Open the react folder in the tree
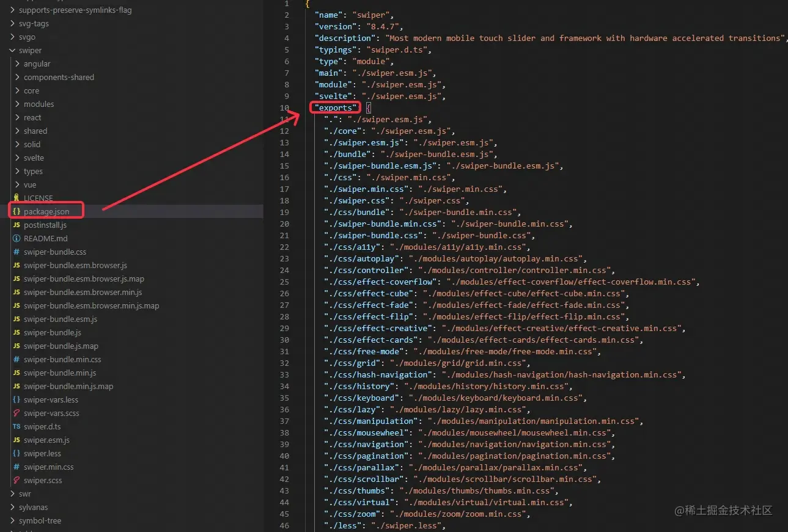 (x=32, y=117)
